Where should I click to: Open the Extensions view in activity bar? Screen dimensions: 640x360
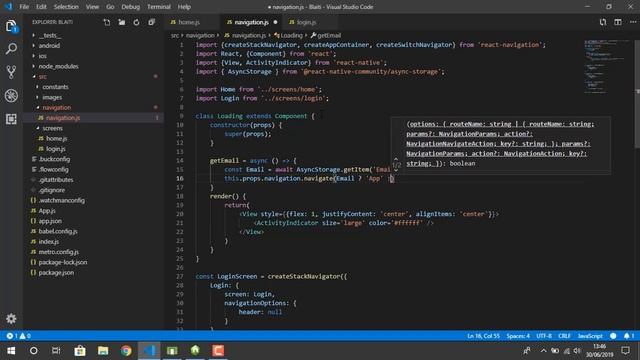[11, 119]
